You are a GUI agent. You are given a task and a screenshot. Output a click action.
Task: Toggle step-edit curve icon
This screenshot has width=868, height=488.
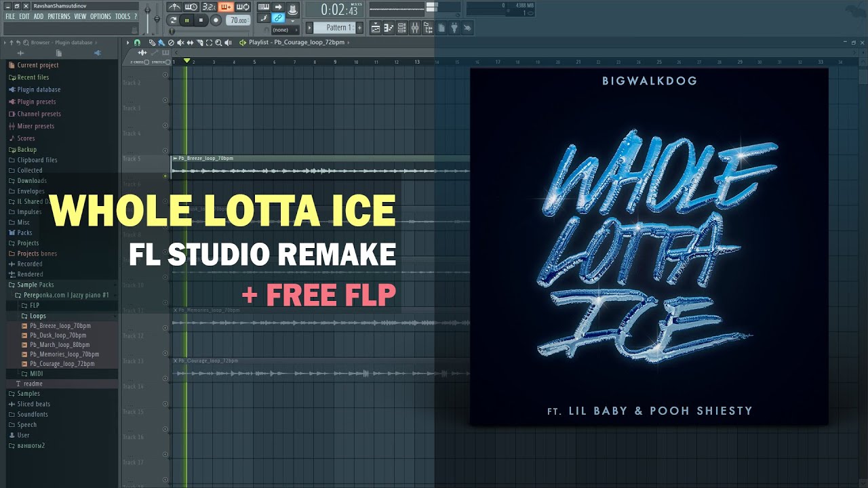click(x=264, y=18)
